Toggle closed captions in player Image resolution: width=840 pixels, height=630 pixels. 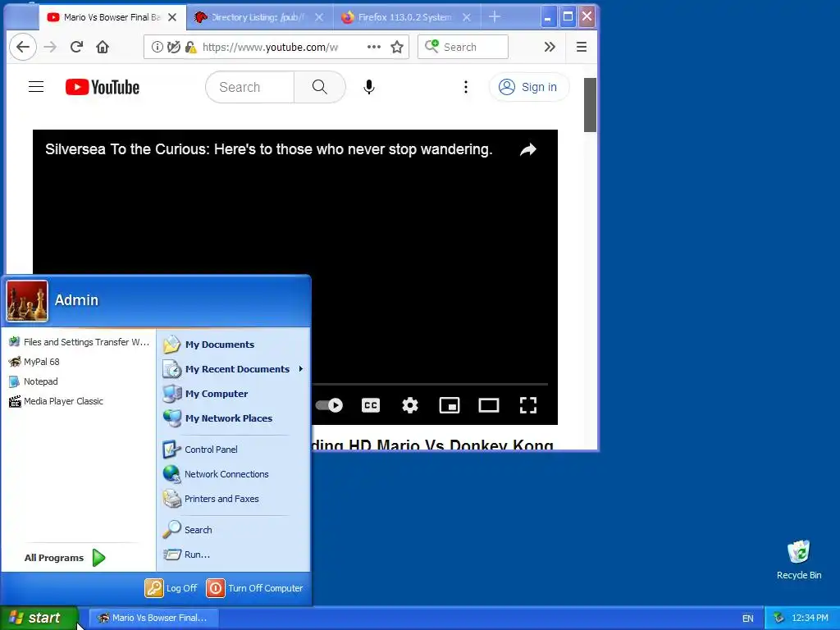[x=371, y=405]
